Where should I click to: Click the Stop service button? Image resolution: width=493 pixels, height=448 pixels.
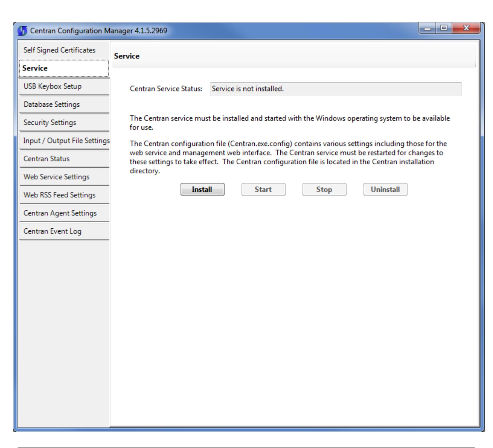pos(324,189)
